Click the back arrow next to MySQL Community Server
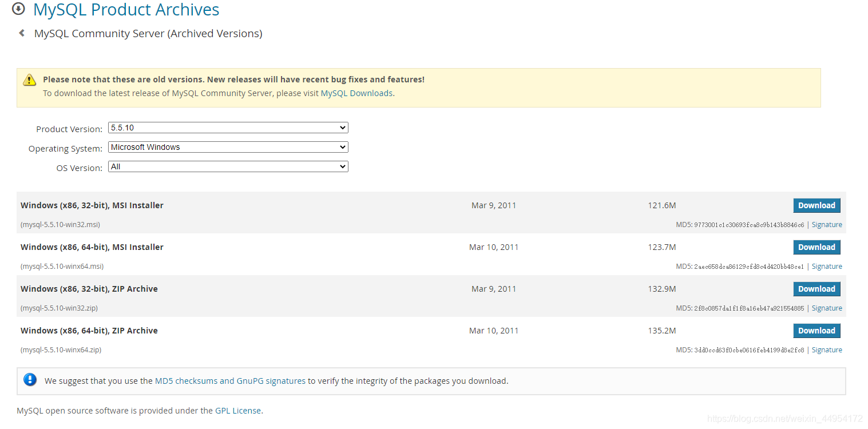Screen dimensions: 868x429 pyautogui.click(x=22, y=33)
